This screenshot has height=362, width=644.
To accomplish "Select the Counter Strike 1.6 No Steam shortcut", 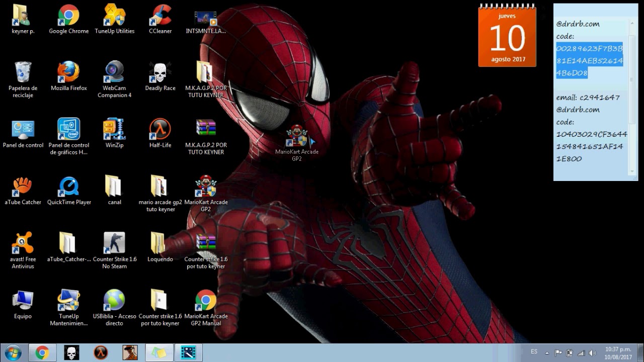I will [114, 251].
